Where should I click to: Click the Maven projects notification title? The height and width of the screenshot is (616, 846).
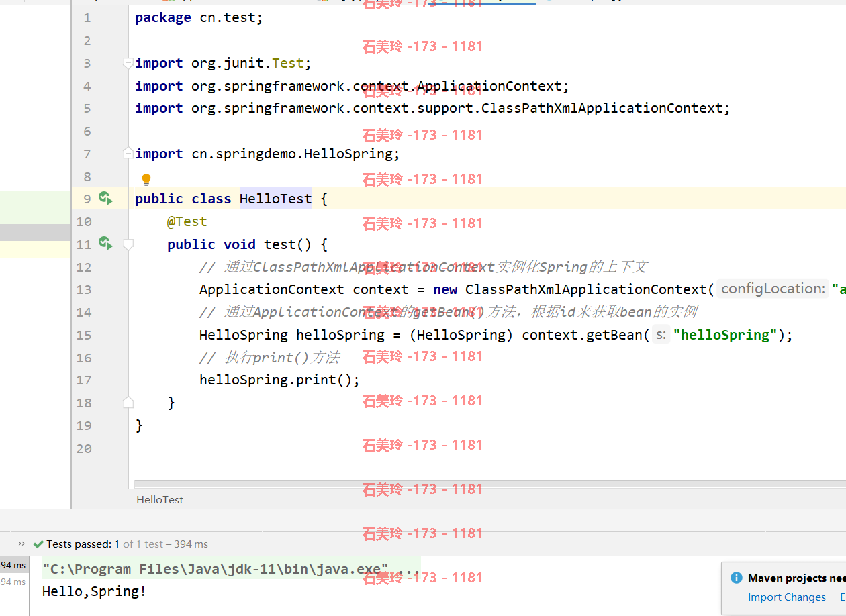pos(796,578)
